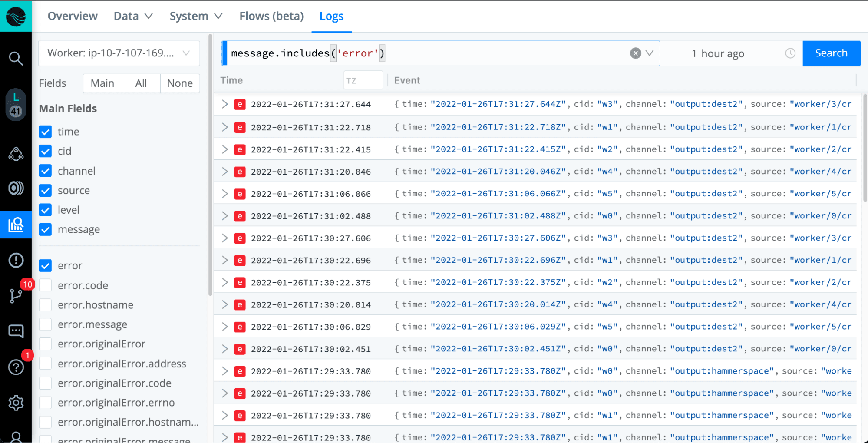Open the Flows (beta) tab

pos(271,16)
